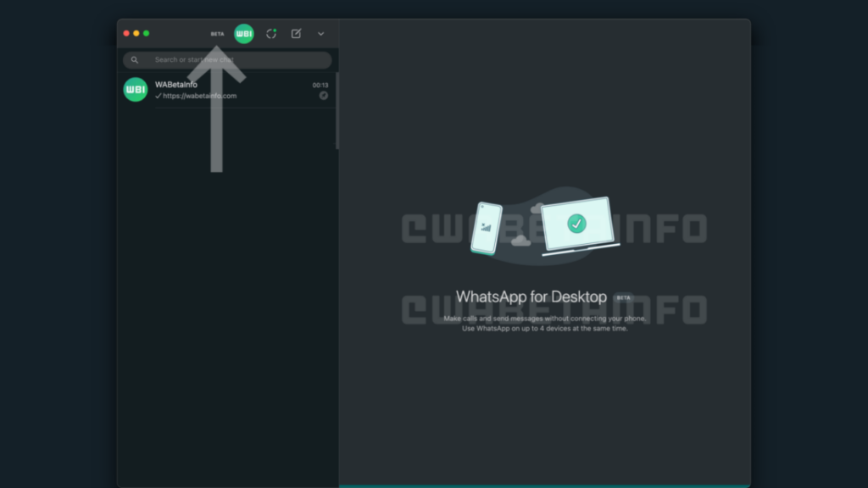The height and width of the screenshot is (488, 868).
Task: Open your WBI profile picture in the toolbar
Action: click(243, 33)
